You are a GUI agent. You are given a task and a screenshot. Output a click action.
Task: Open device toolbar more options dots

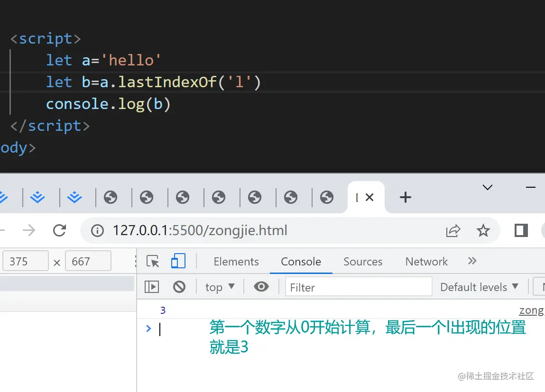point(135,261)
